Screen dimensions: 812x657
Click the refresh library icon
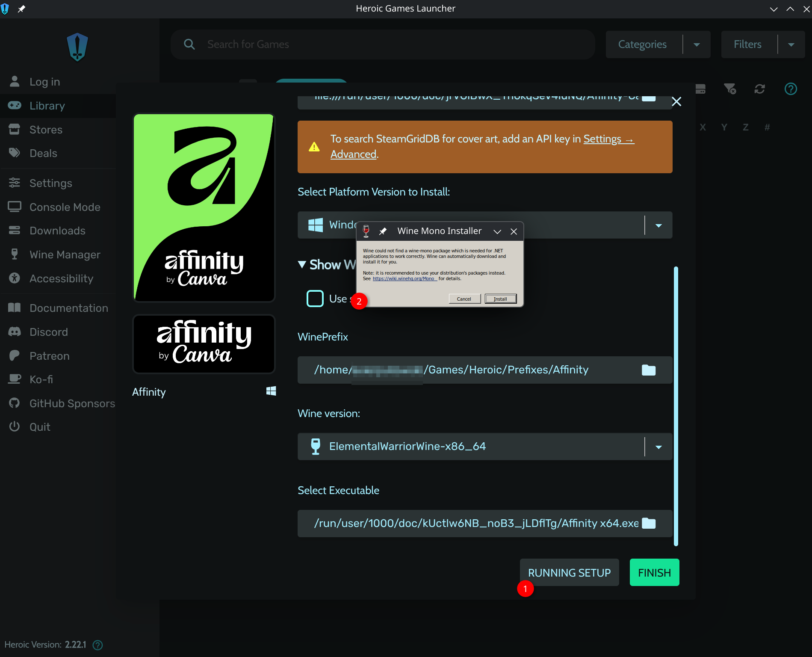[760, 89]
